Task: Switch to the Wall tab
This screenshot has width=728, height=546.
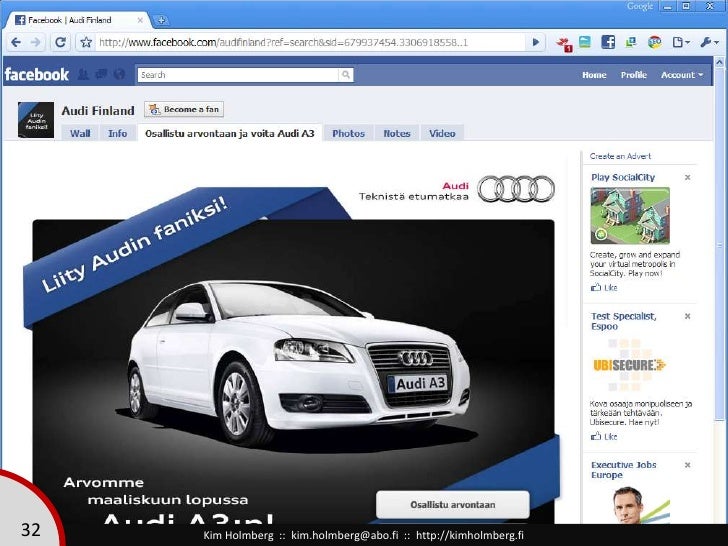Action: pos(81,133)
